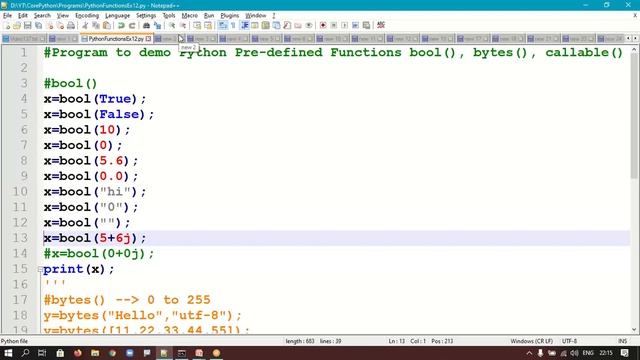Open Firefox from the taskbar
This screenshot has width=640, height=360.
(x=78, y=353)
